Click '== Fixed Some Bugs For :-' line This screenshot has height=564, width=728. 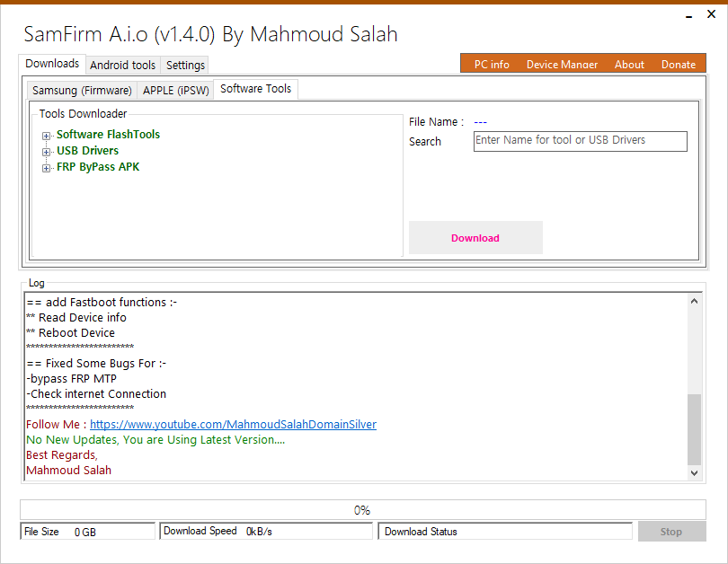pyautogui.click(x=96, y=363)
